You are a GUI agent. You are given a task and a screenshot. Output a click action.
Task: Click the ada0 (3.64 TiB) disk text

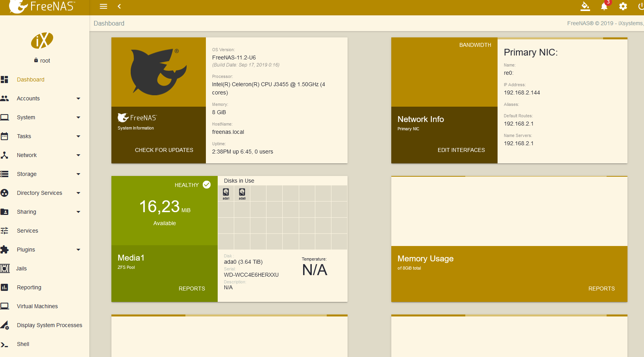point(243,262)
